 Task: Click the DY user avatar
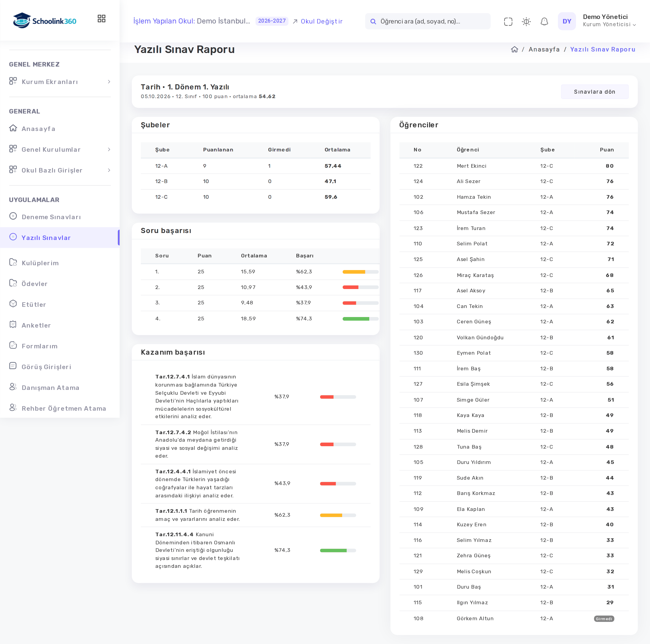pyautogui.click(x=567, y=21)
